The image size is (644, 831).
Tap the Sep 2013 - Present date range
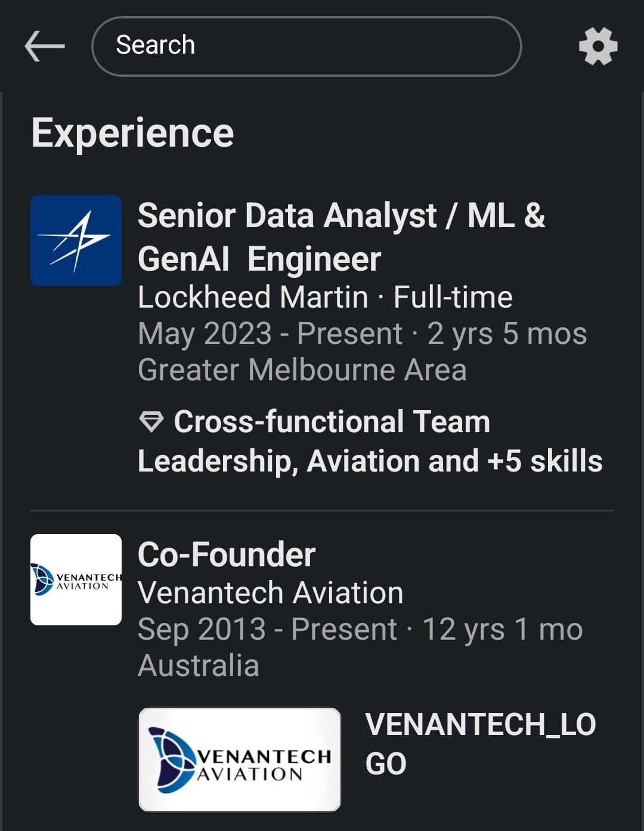click(x=267, y=630)
